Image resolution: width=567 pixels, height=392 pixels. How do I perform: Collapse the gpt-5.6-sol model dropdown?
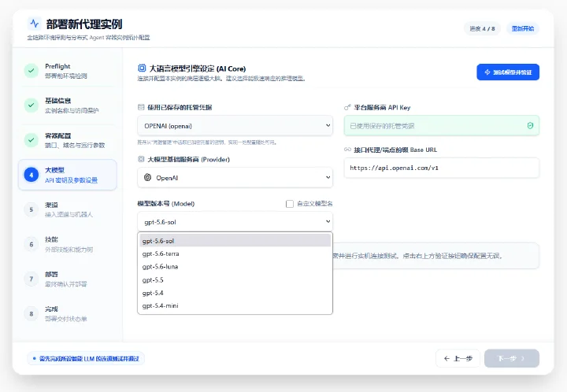(x=235, y=222)
